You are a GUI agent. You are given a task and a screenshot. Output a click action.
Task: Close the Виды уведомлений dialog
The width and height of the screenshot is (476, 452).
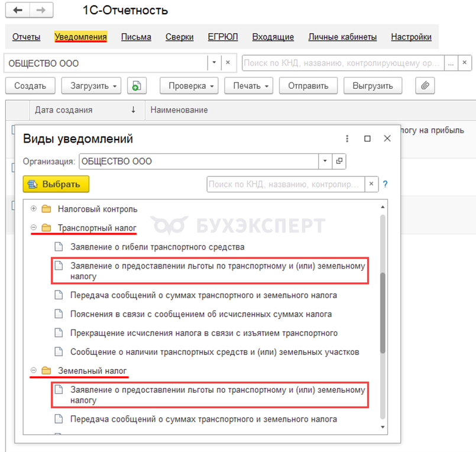(x=387, y=138)
